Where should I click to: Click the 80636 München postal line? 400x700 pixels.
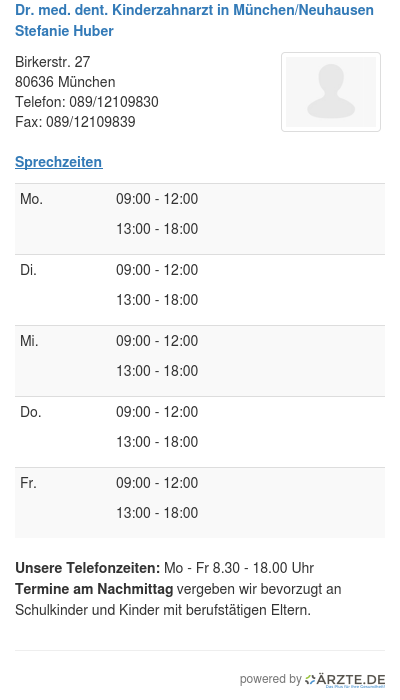click(65, 82)
